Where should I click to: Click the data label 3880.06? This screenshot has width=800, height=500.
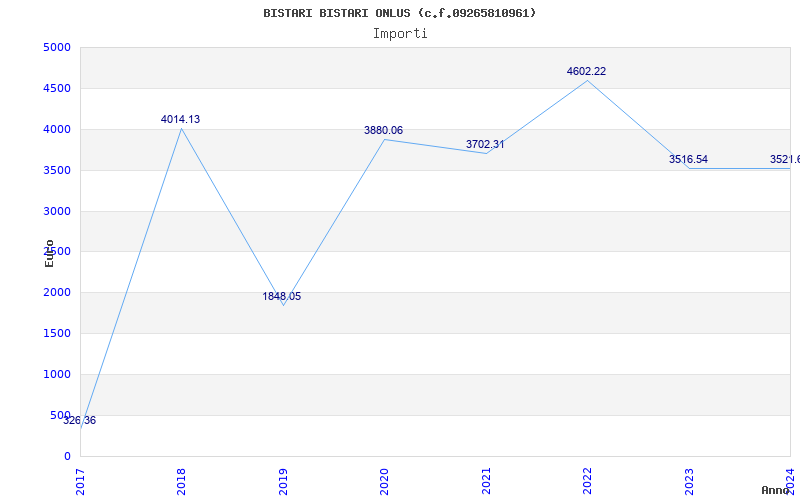[383, 131]
